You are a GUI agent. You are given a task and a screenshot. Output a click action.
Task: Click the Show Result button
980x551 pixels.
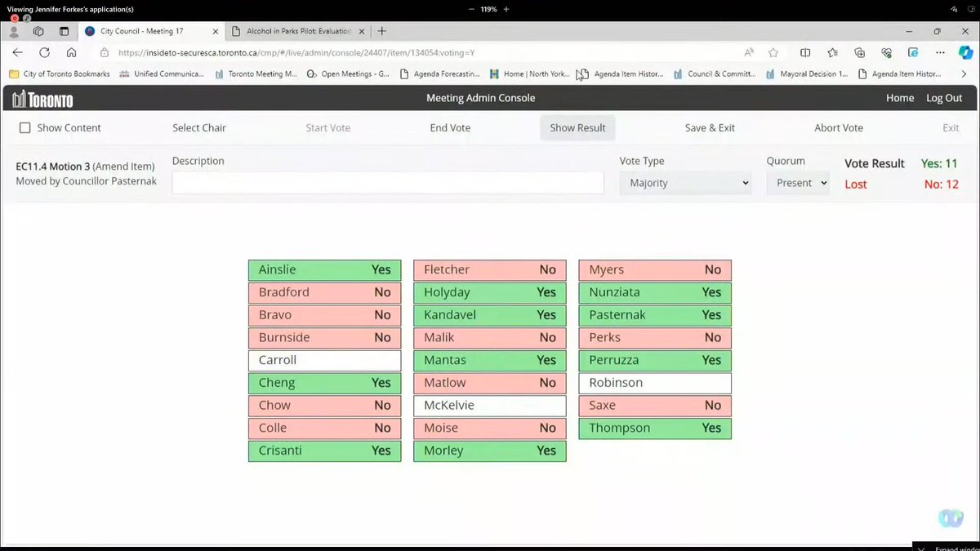coord(577,127)
